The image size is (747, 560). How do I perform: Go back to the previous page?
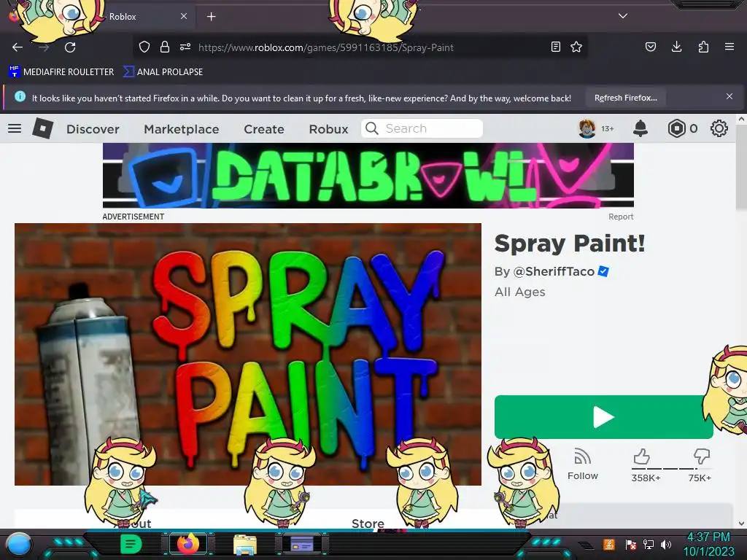click(18, 47)
